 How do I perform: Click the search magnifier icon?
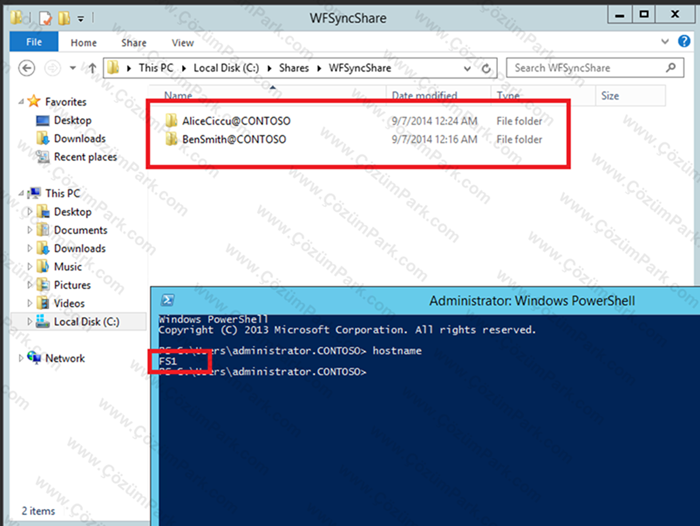point(670,67)
